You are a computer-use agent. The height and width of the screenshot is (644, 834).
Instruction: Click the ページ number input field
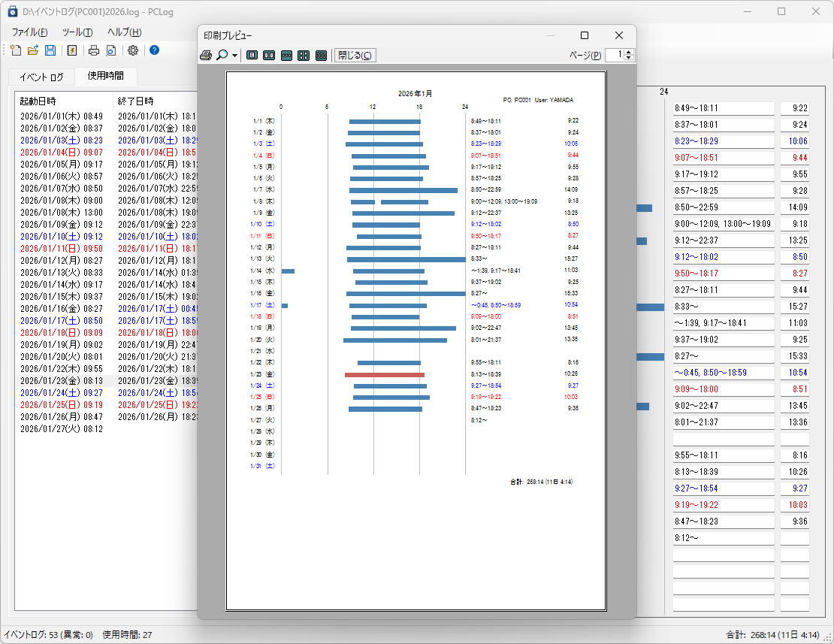click(614, 55)
